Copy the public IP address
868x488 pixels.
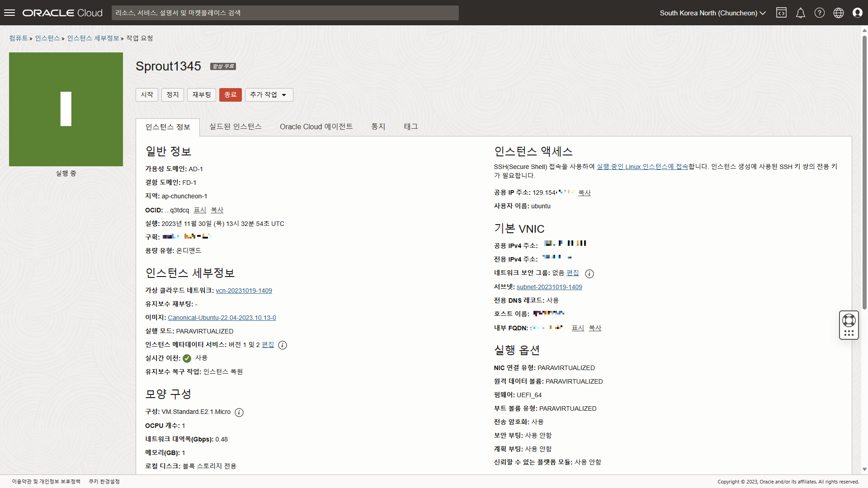coord(584,193)
